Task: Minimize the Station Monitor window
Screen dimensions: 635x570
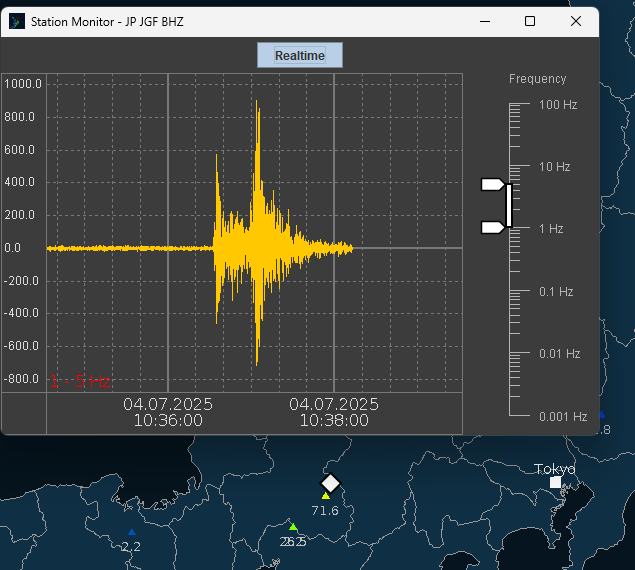Action: pyautogui.click(x=485, y=21)
